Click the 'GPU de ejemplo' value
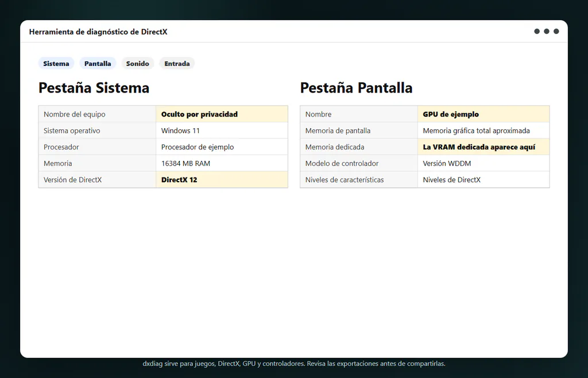 click(x=483, y=114)
